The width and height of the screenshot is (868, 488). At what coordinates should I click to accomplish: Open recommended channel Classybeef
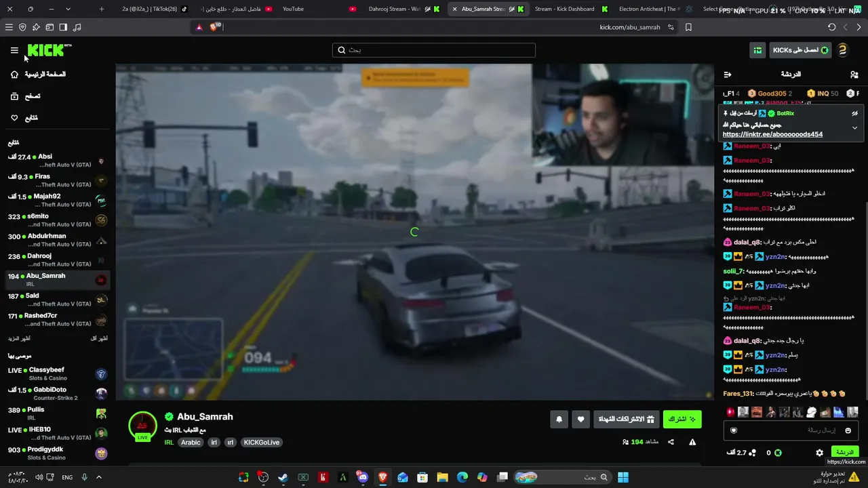[57, 374]
